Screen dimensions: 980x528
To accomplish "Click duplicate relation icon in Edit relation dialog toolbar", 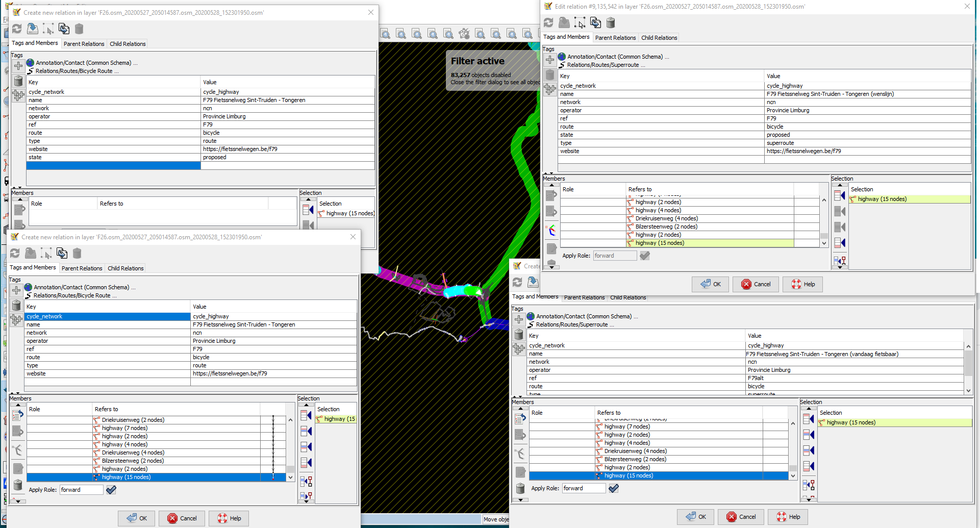I will [x=595, y=22].
